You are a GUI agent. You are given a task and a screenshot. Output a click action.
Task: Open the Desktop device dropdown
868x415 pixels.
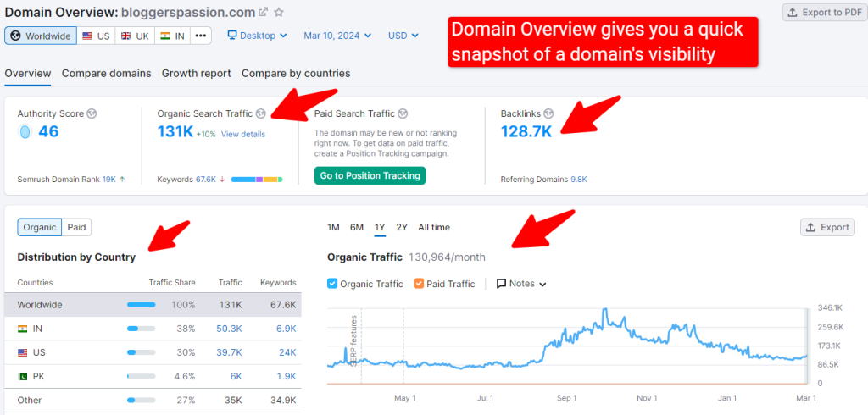click(258, 36)
